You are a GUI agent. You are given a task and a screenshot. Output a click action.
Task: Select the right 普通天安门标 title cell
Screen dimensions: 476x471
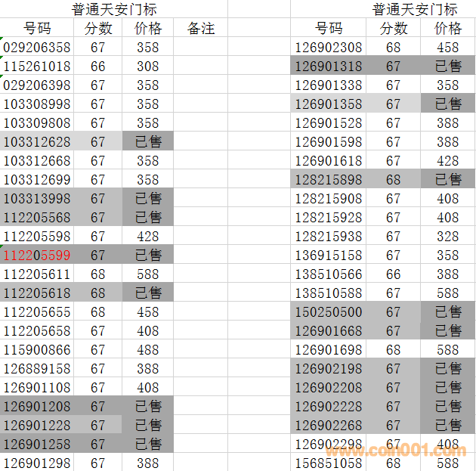[415, 10]
